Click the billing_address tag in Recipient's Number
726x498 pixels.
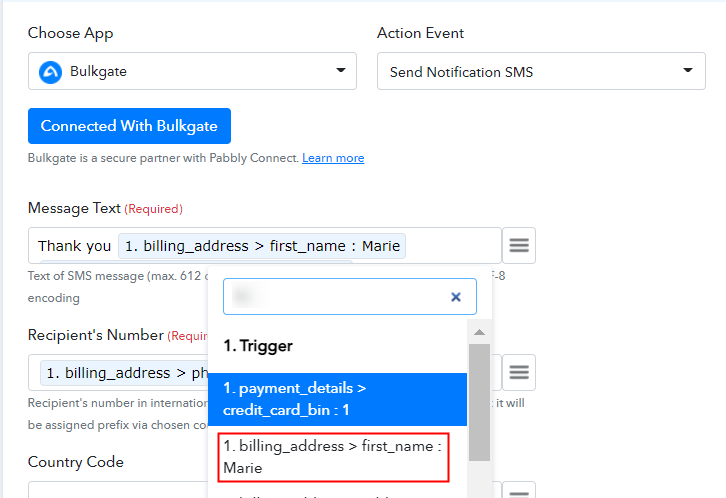pyautogui.click(x=125, y=373)
